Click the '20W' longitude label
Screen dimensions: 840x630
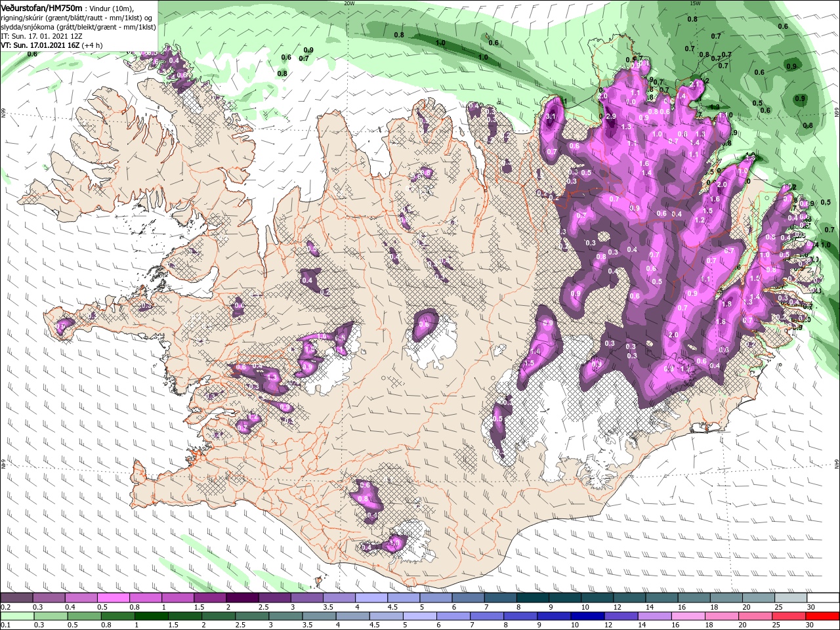coord(349,3)
